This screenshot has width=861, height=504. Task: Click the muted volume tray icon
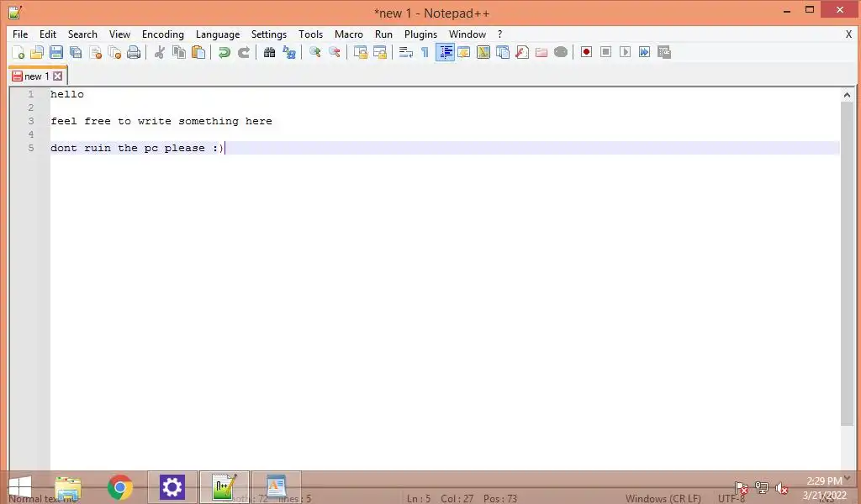coord(781,487)
